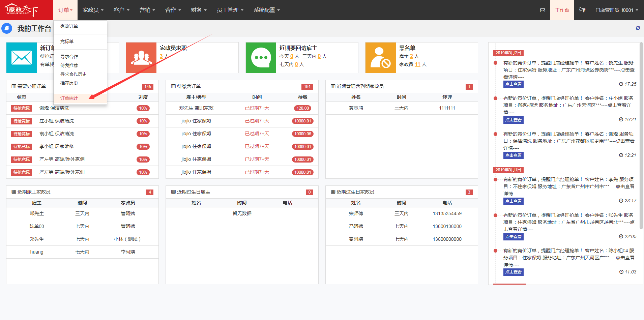This screenshot has width=644, height=320.
Task: Click the 3 badge on 近期过生日家政员
Action: [469, 192]
